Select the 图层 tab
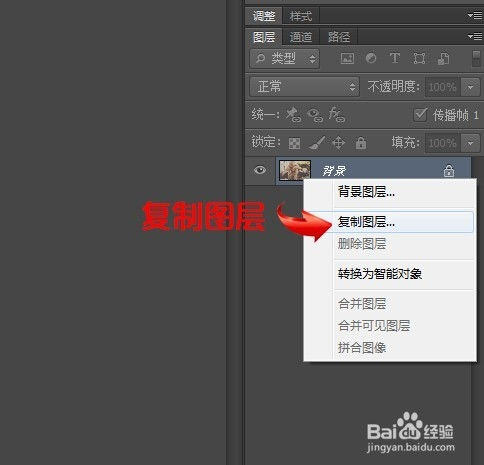 264,37
